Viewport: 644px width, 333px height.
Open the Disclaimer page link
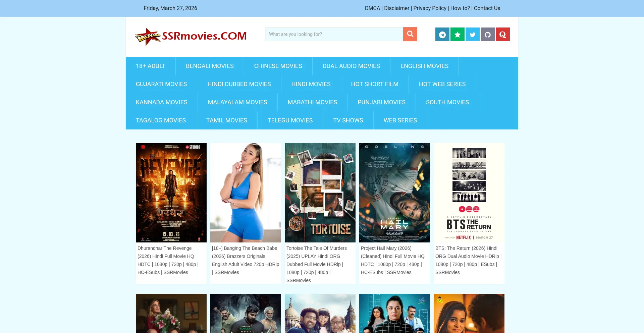tap(396, 8)
